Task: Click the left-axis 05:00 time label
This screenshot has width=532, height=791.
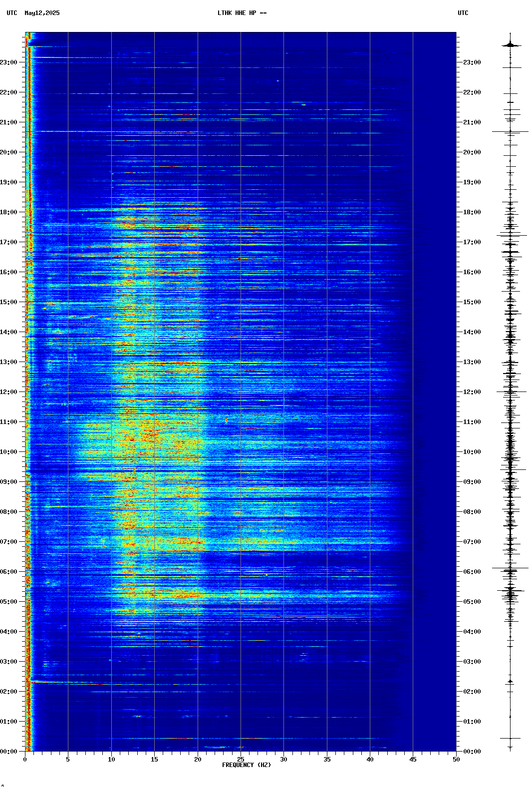Action: [x=8, y=602]
